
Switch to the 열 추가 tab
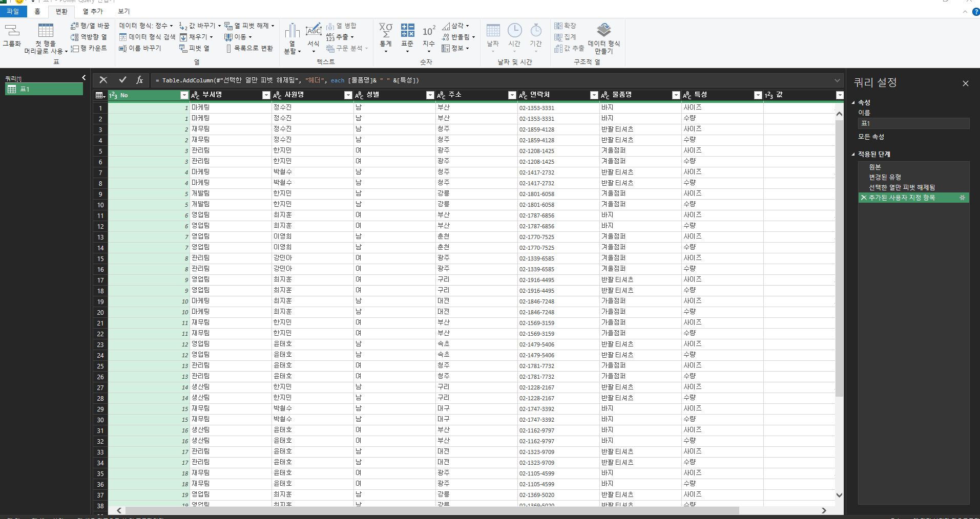tap(93, 11)
